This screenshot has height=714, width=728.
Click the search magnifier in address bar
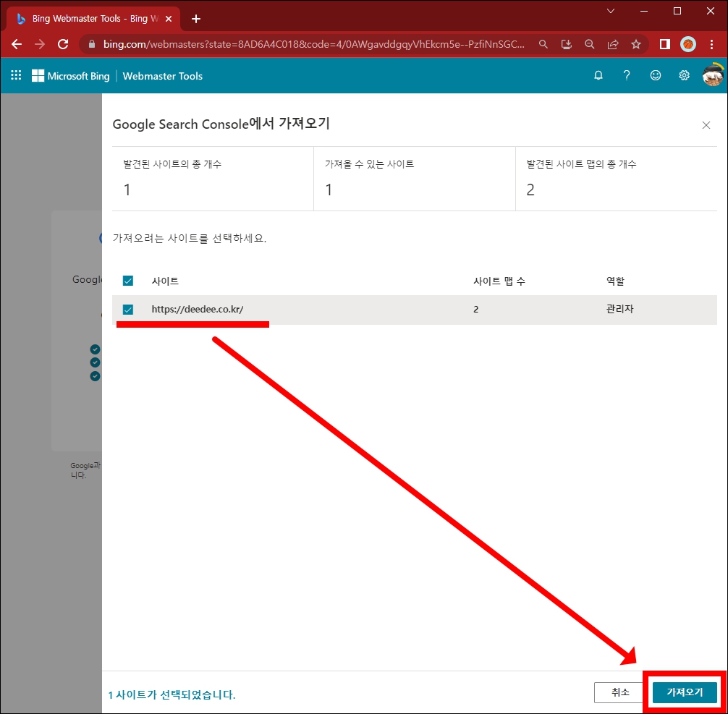pos(543,44)
